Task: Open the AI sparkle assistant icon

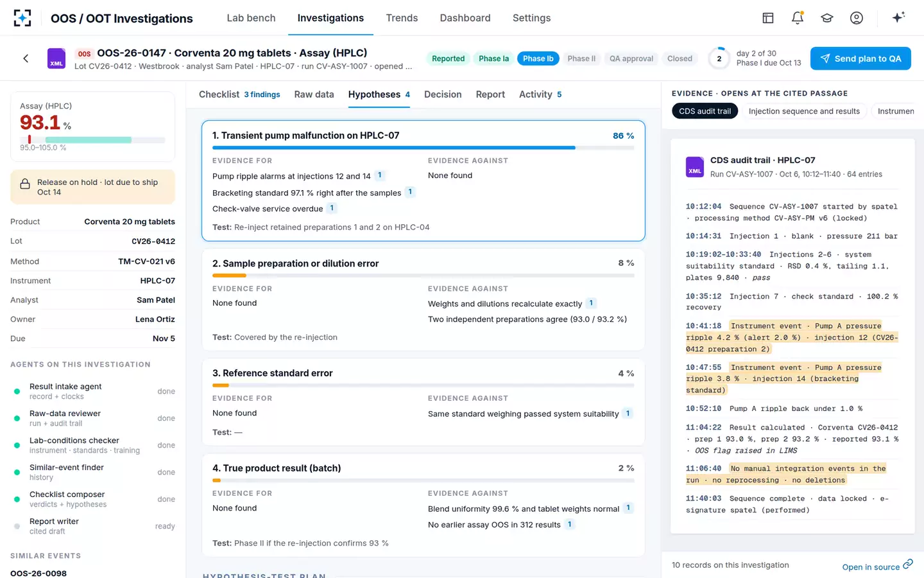Action: (898, 17)
